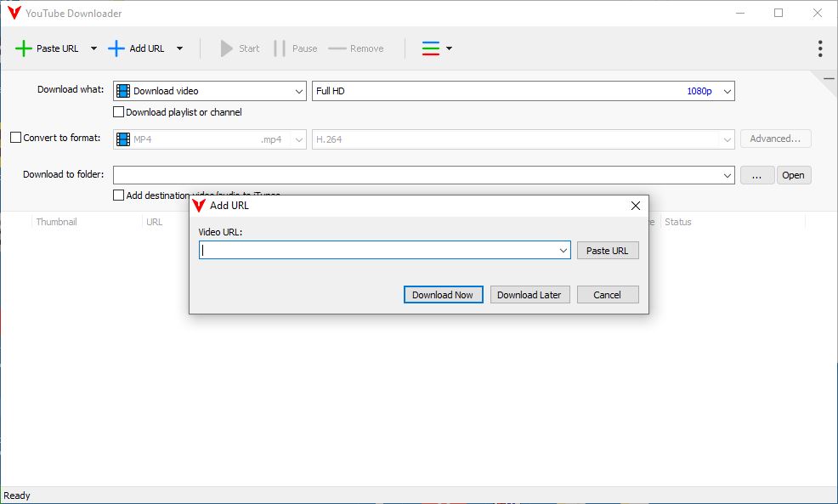Open the Download video combo box

[x=209, y=91]
